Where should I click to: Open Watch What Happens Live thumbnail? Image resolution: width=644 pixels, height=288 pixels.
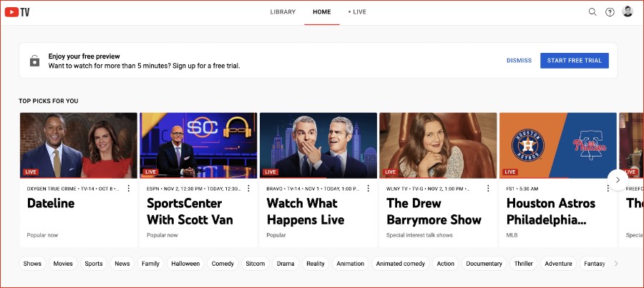318,145
